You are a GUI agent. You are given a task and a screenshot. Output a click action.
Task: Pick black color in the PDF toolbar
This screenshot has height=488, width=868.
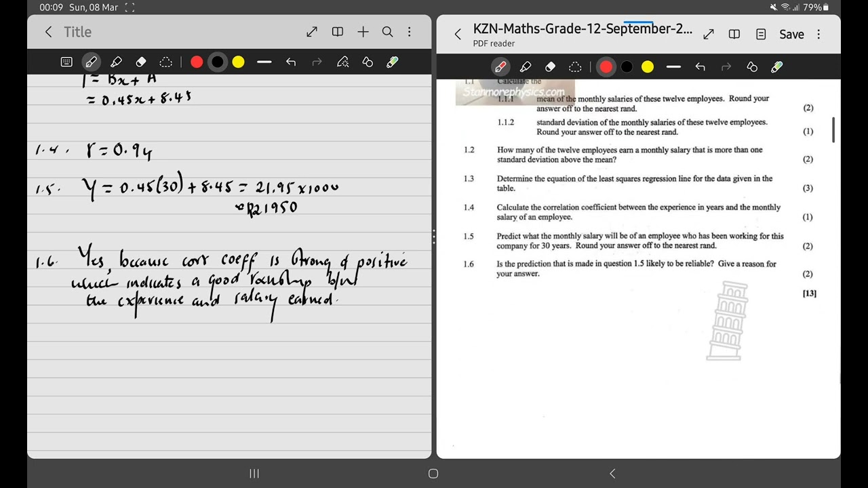pyautogui.click(x=627, y=66)
